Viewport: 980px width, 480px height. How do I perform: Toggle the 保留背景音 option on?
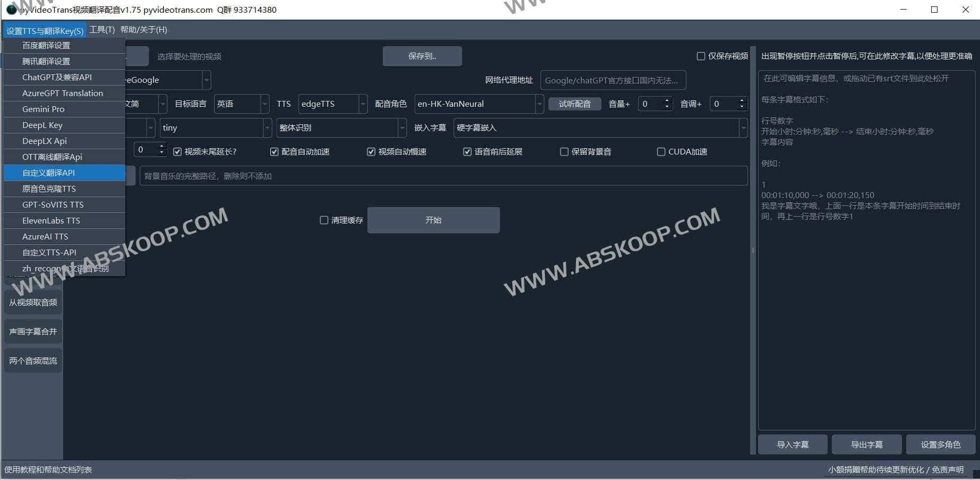click(564, 151)
